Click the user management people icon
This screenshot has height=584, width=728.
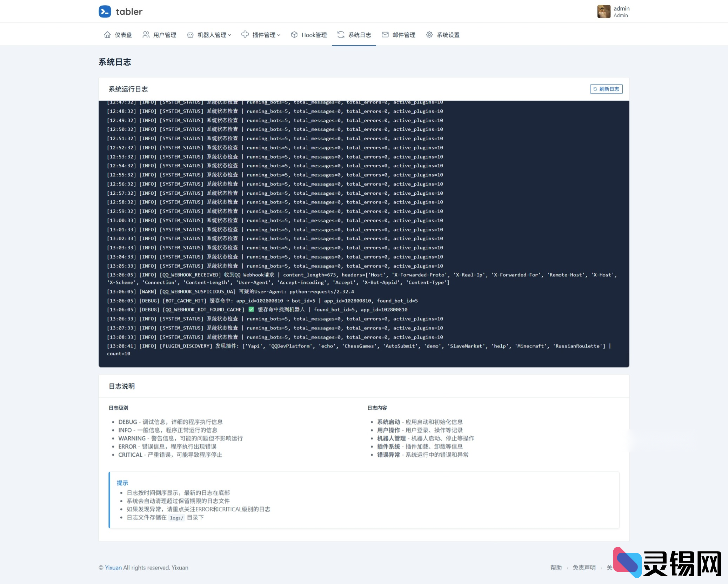(146, 35)
